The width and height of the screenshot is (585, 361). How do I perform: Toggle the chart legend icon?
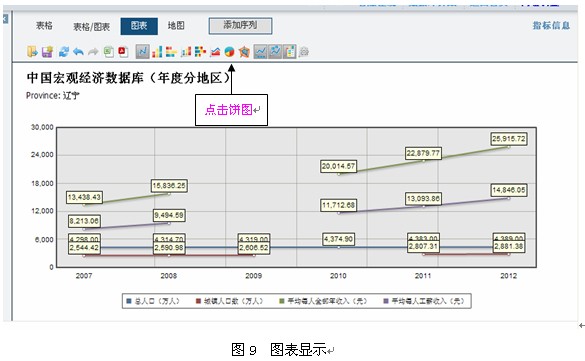290,51
